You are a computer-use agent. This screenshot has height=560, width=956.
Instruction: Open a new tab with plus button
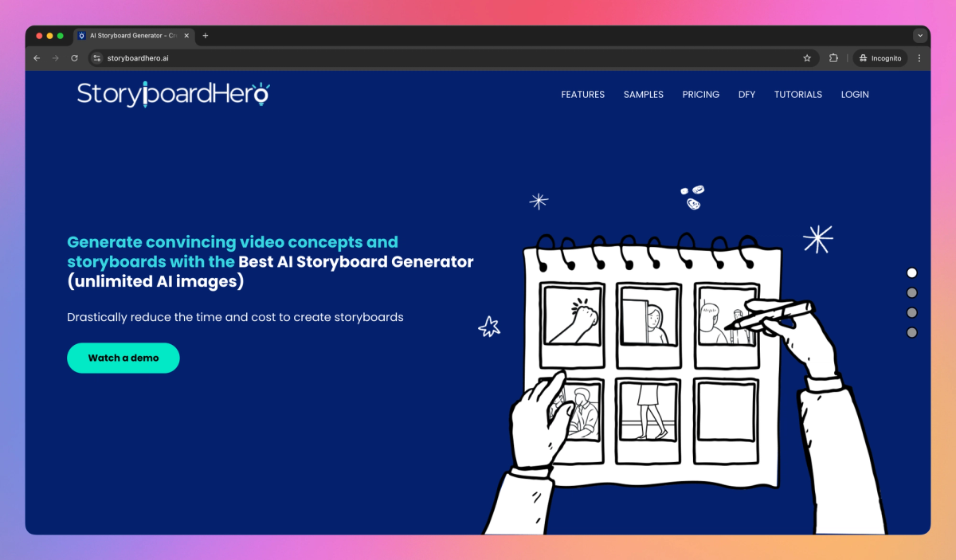coord(206,36)
